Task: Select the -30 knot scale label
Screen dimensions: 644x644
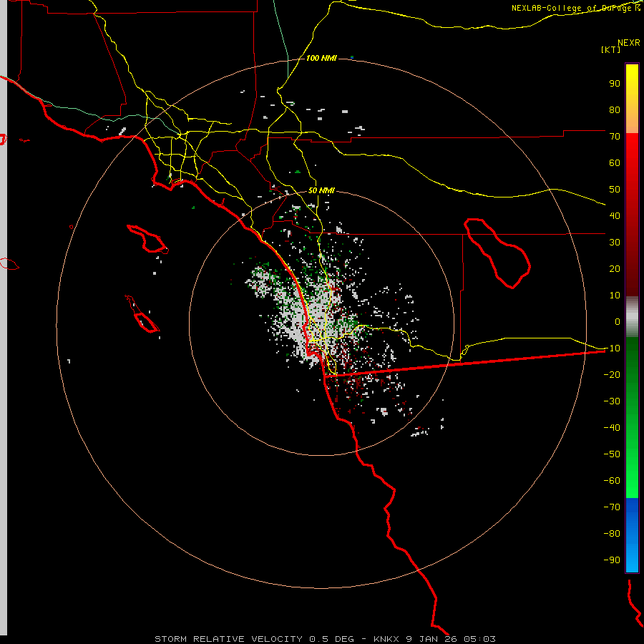Action: coord(612,401)
